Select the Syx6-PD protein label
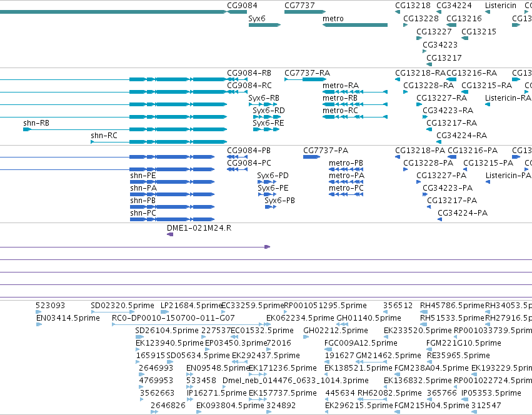 click(x=273, y=176)
